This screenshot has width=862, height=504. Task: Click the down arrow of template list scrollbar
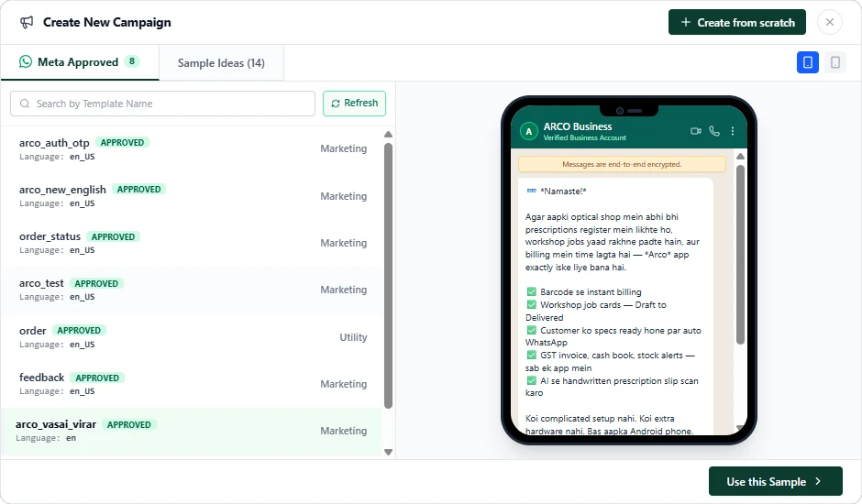(x=388, y=453)
